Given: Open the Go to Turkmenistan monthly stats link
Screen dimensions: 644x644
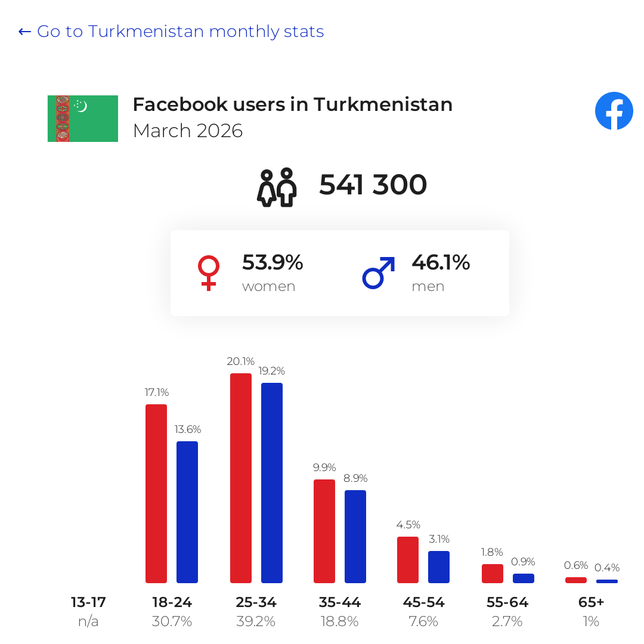Looking at the screenshot, I should click(x=171, y=31).
